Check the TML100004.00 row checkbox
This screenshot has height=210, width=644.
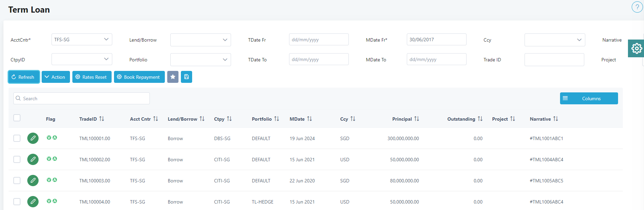coord(17,202)
